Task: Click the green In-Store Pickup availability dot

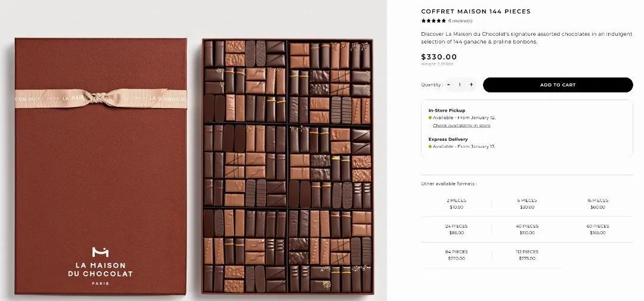Action: tap(430, 118)
